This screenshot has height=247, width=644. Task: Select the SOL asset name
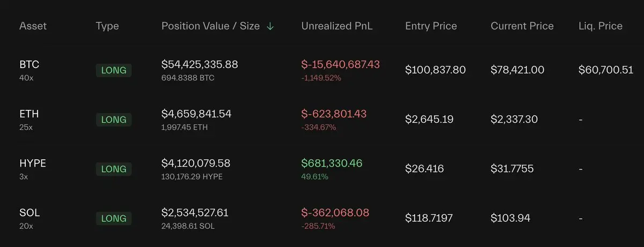point(29,213)
